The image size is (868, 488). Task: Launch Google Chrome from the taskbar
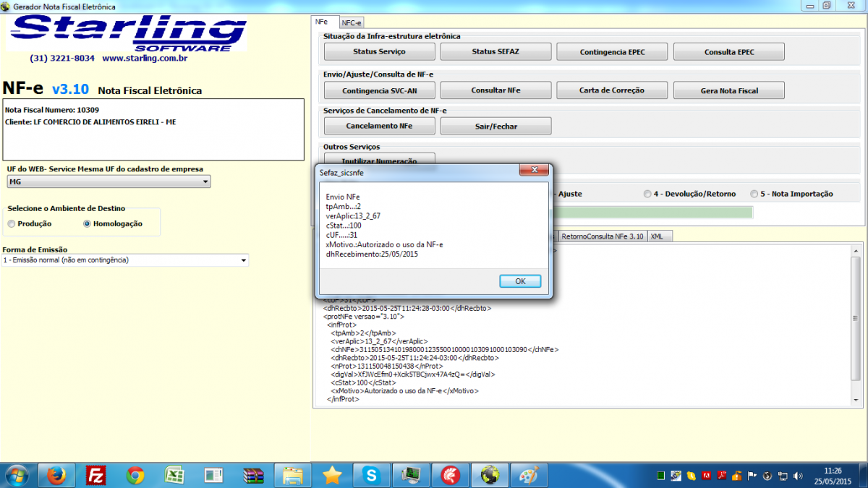click(135, 475)
